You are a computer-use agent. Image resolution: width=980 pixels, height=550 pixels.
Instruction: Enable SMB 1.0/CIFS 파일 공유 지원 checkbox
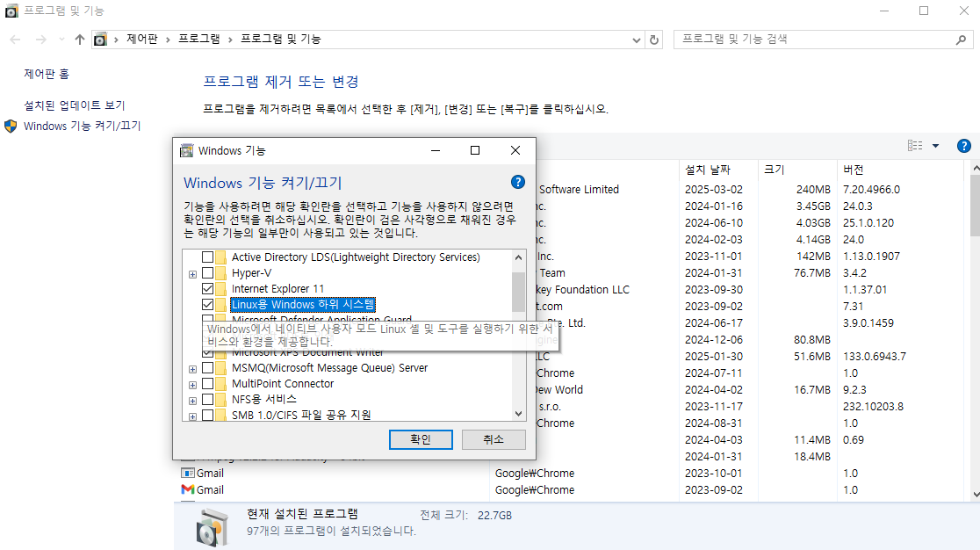pyautogui.click(x=207, y=415)
